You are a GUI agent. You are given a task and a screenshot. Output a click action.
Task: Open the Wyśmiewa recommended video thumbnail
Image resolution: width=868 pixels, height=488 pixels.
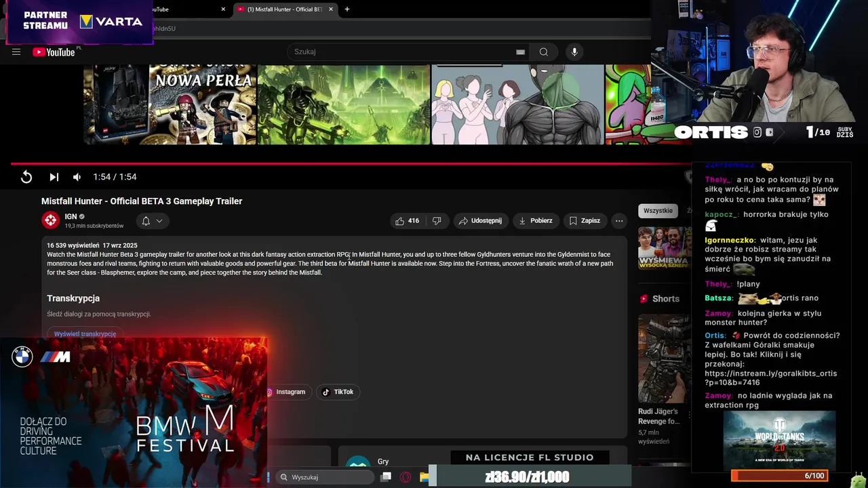click(665, 247)
